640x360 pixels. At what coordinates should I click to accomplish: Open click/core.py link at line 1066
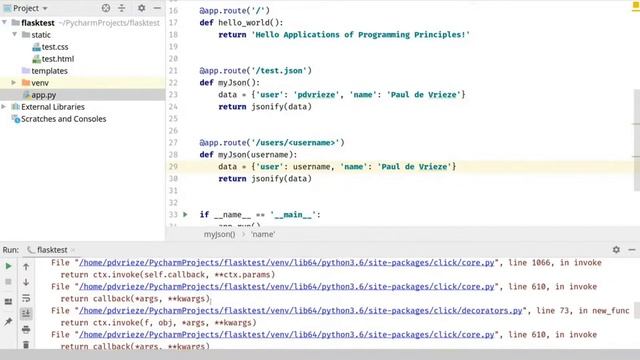pos(287,263)
